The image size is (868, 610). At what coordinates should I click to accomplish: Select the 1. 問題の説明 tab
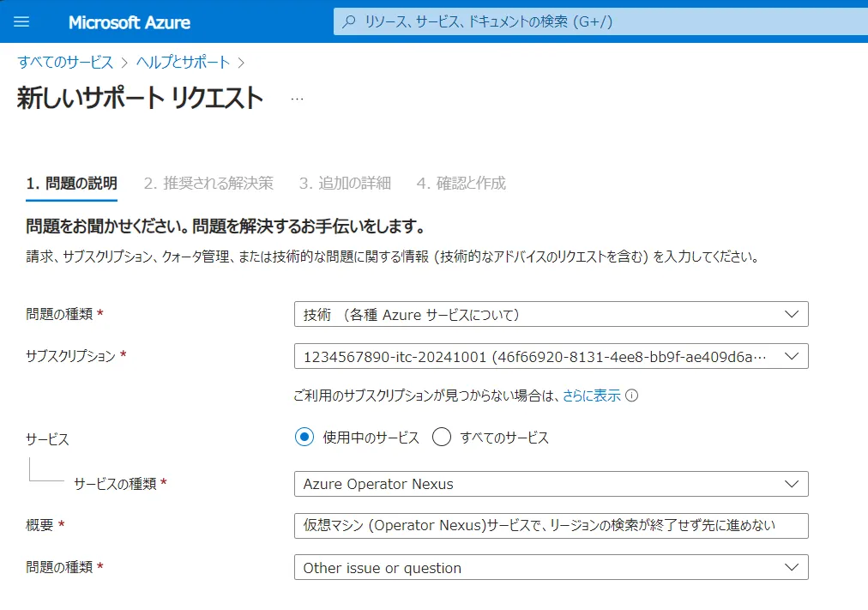click(72, 184)
